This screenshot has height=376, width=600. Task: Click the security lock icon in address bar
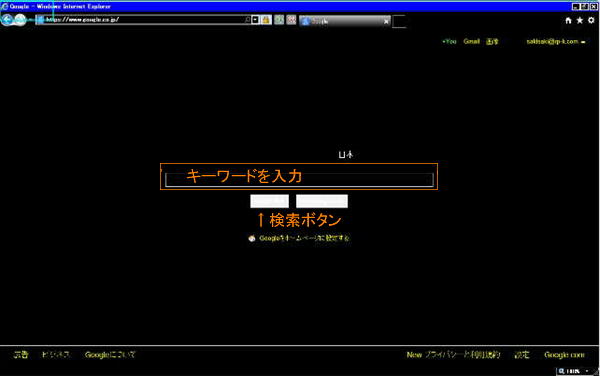click(x=266, y=20)
